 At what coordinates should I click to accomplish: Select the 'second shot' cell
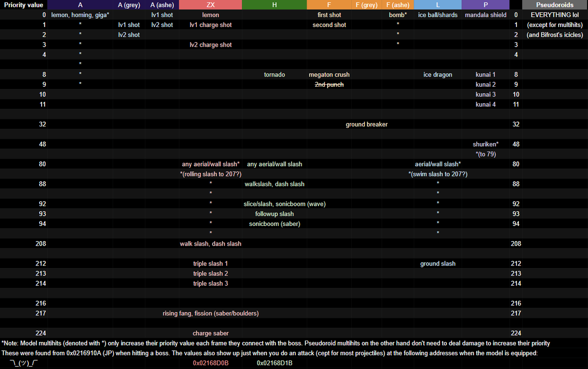tap(329, 25)
